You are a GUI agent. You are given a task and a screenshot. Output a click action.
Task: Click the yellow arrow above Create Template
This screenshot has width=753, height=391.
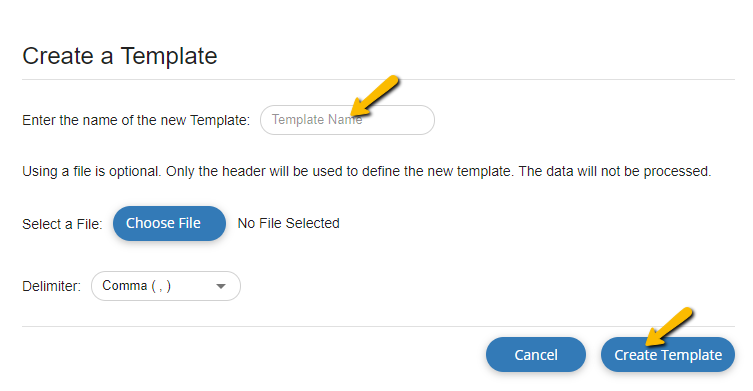pyautogui.click(x=668, y=327)
